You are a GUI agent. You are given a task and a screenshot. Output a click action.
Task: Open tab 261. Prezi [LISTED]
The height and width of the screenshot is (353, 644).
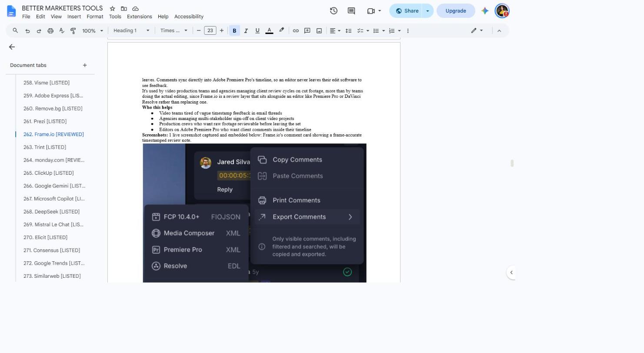coord(45,121)
